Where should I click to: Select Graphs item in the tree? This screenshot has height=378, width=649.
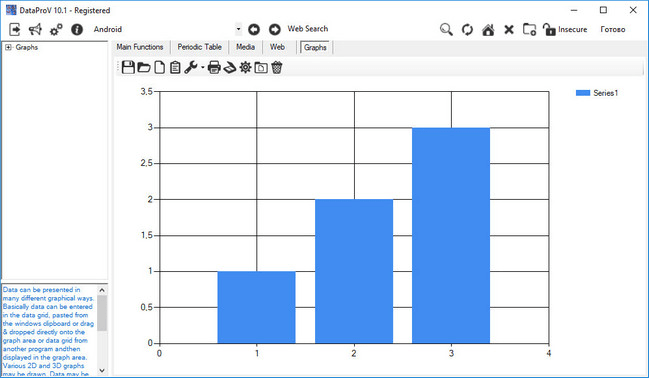(x=26, y=47)
